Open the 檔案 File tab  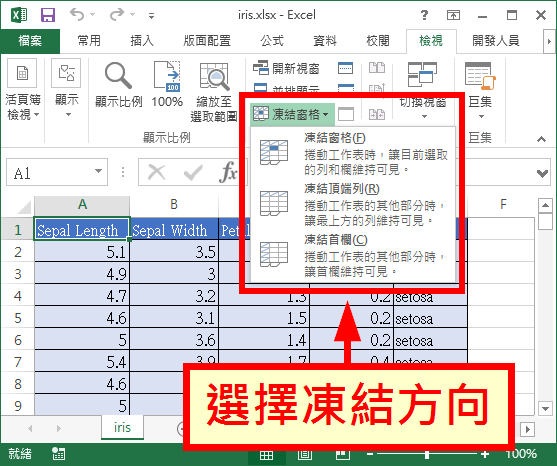coord(30,41)
